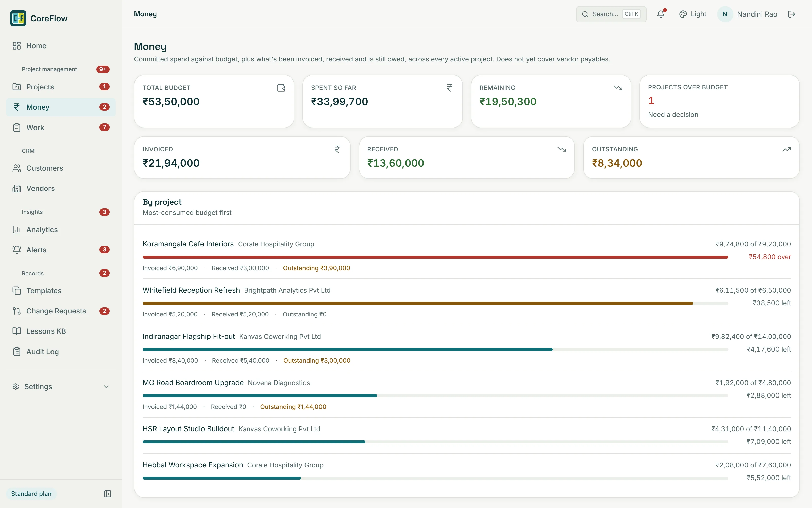Open MG Road Boardroom Upgrade project
Viewport: 812px width, 508px height.
193,383
